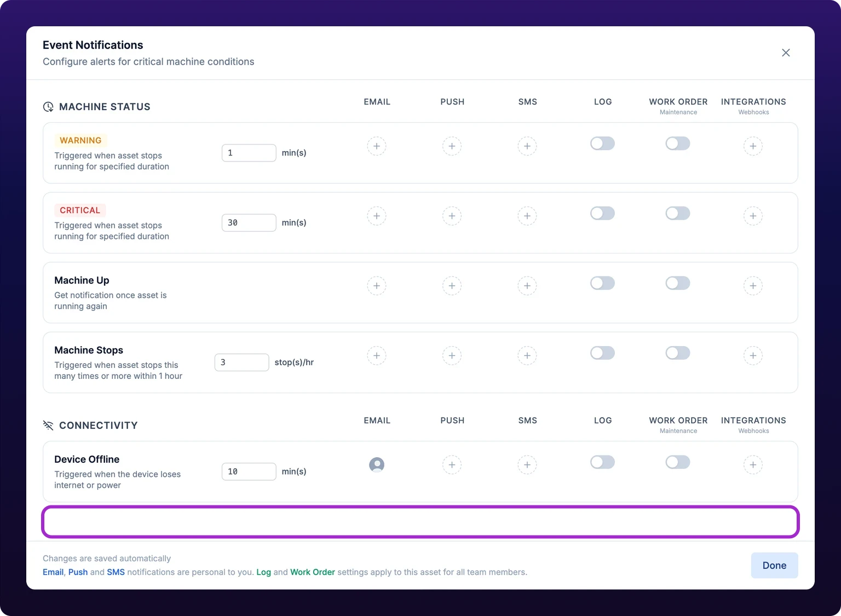Add webhook integration for Machine Stops
The image size is (841, 616).
coord(753,355)
